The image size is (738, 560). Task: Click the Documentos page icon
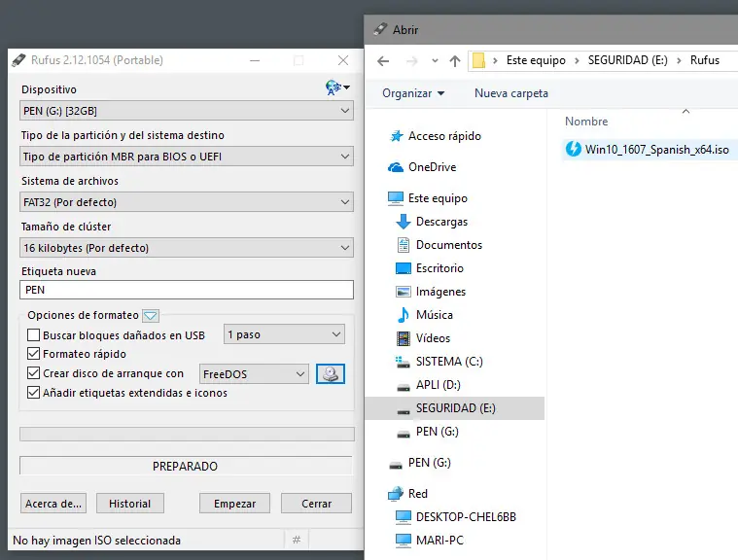point(404,245)
